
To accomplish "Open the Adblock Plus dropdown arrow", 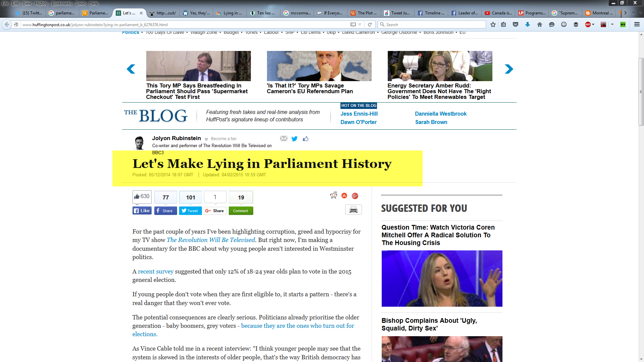I will (x=593, y=24).
